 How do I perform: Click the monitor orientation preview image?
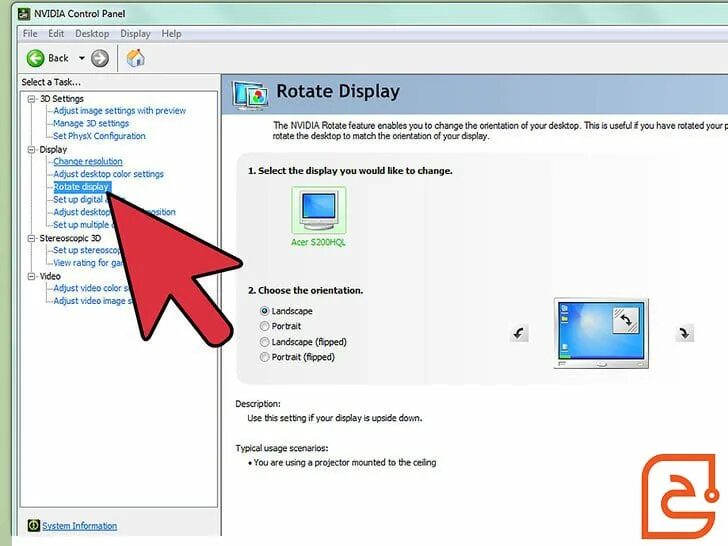coord(601,333)
